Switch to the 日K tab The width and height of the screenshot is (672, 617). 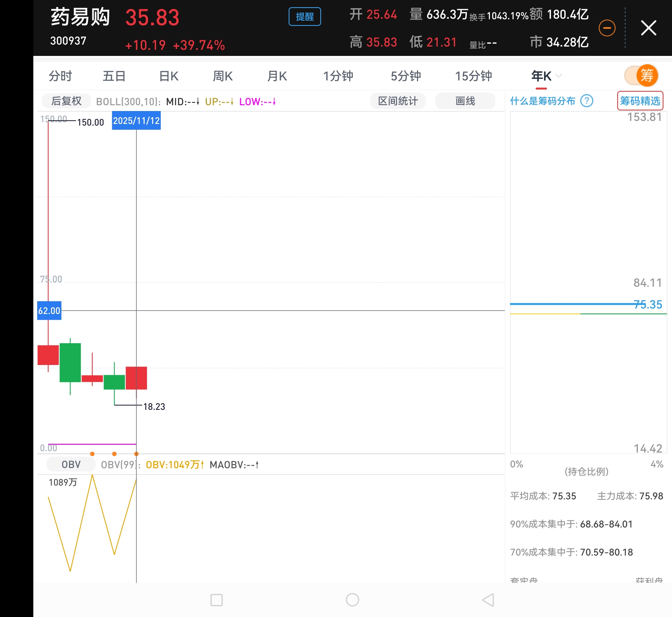click(169, 76)
